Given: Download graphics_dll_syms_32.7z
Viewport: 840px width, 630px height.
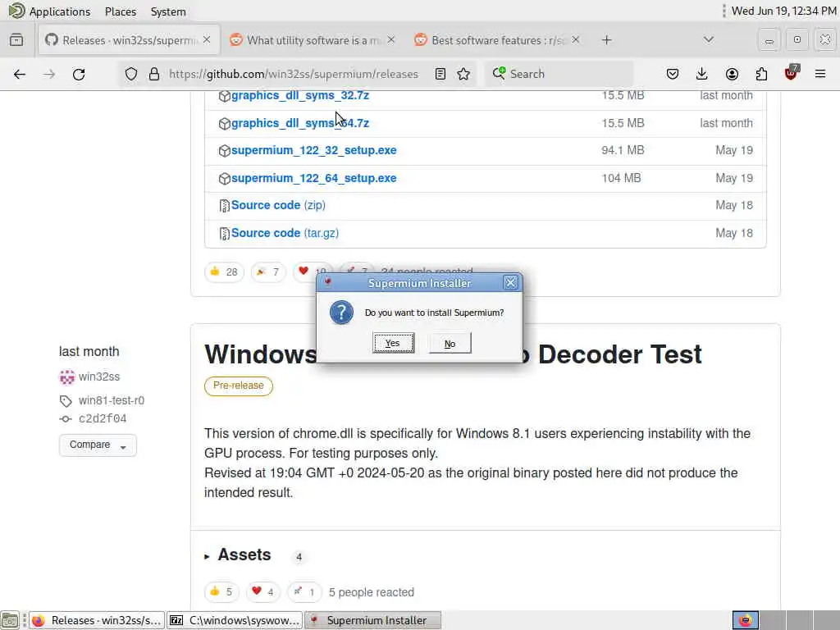Looking at the screenshot, I should click(x=300, y=95).
